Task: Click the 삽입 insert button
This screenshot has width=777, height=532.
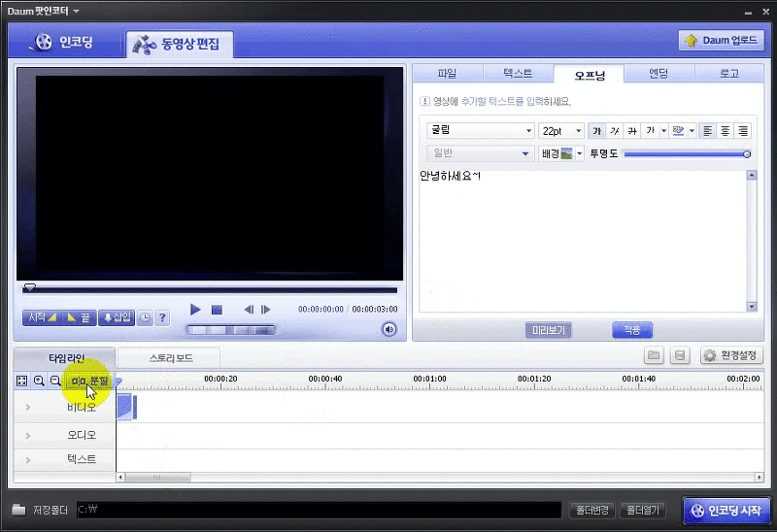Action: pyautogui.click(x=117, y=317)
